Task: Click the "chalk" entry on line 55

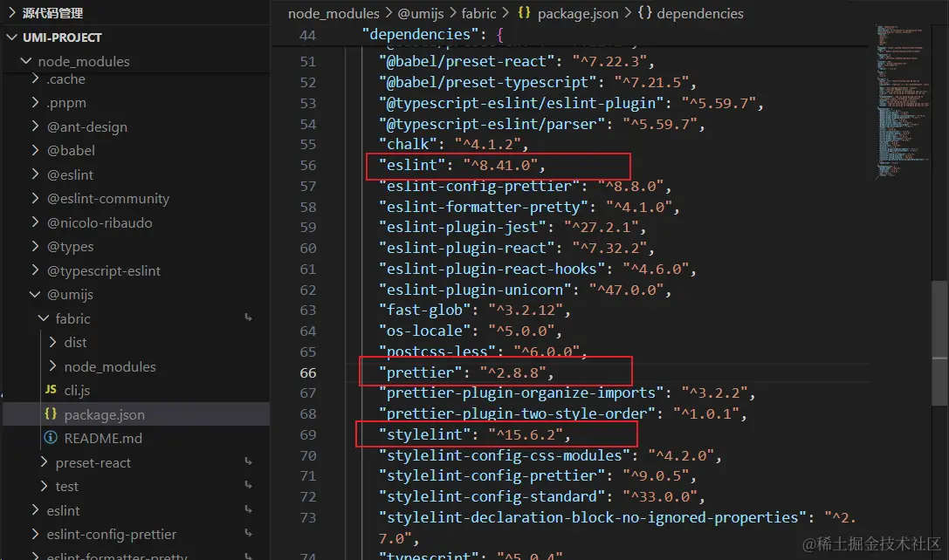Action: [453, 145]
